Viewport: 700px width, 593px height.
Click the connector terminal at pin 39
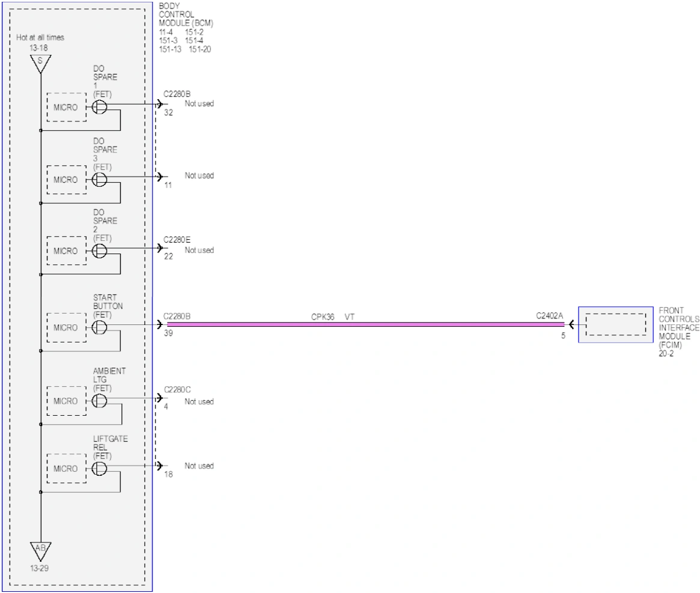tap(160, 324)
